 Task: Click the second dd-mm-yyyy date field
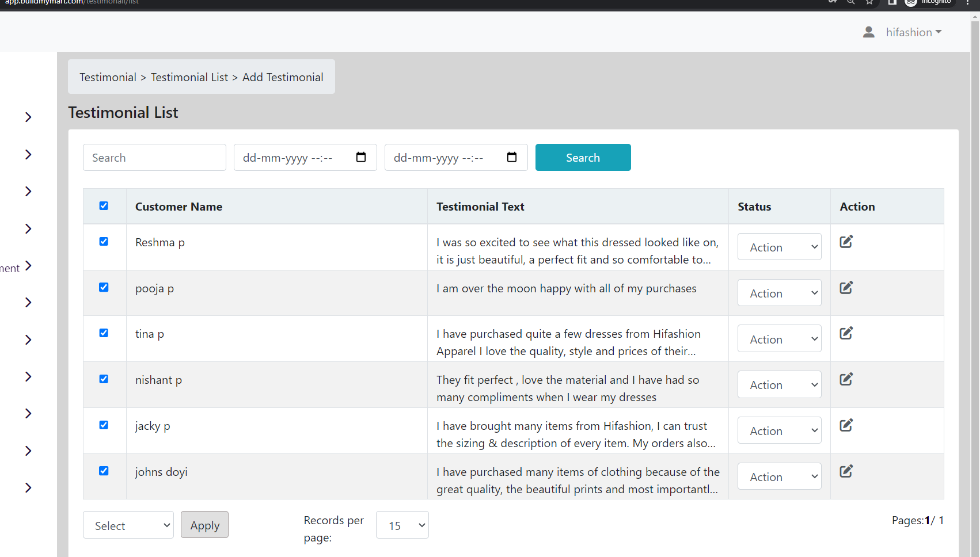456,157
